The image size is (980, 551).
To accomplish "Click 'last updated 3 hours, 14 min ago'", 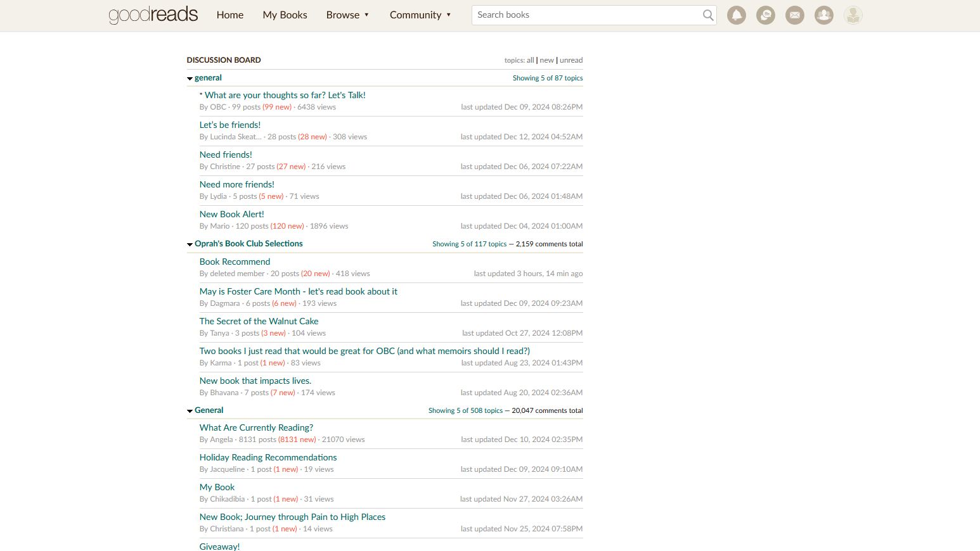I will point(528,274).
